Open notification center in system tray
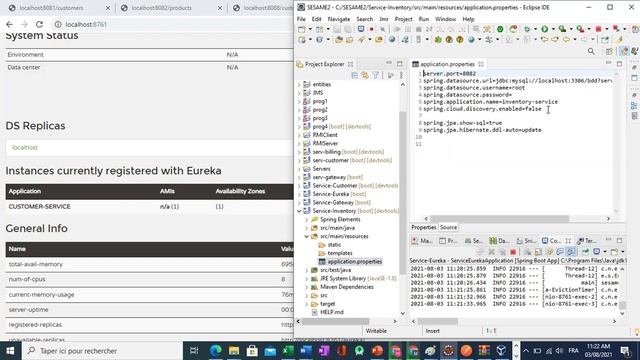 point(625,351)
